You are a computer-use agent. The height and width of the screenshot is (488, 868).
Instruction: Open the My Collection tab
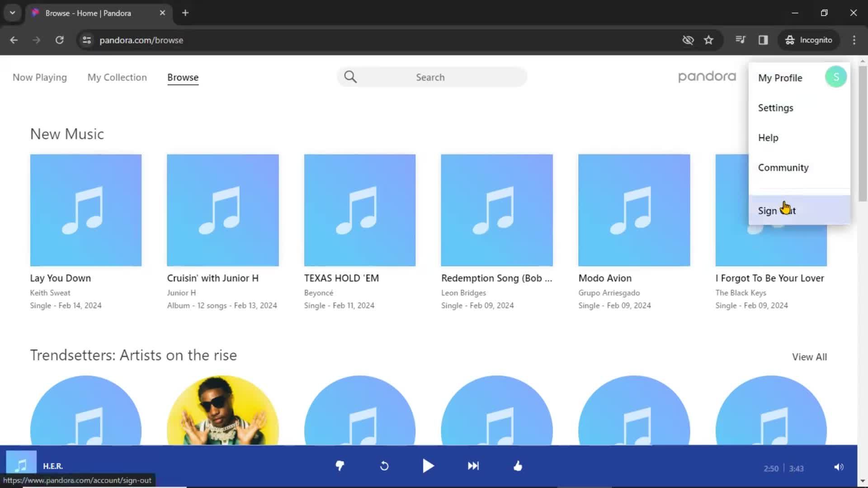click(117, 77)
